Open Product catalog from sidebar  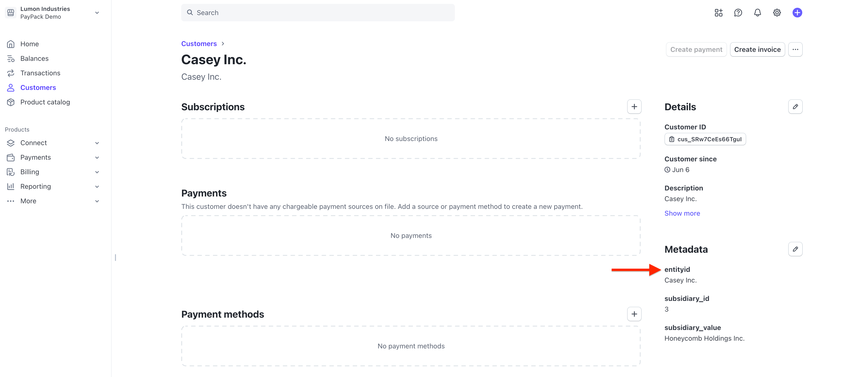pos(45,102)
